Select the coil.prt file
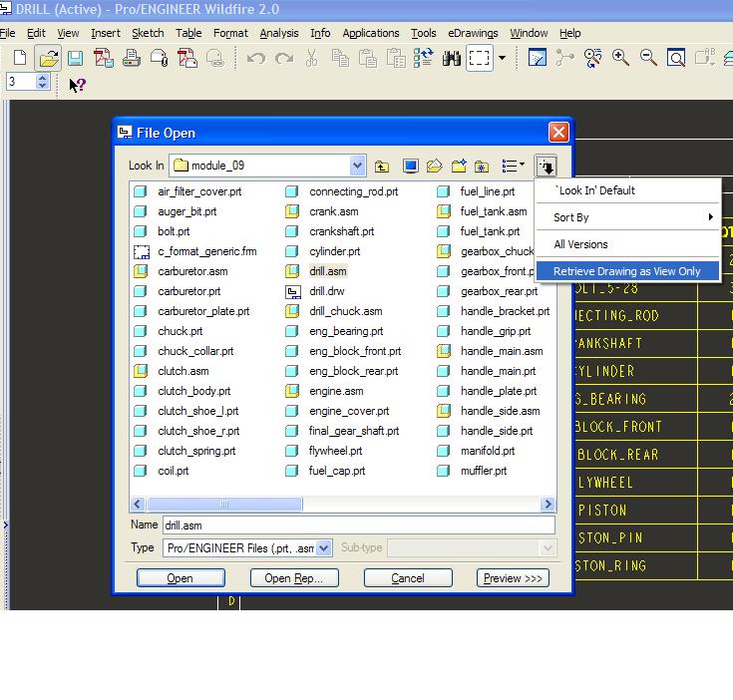 [161, 471]
